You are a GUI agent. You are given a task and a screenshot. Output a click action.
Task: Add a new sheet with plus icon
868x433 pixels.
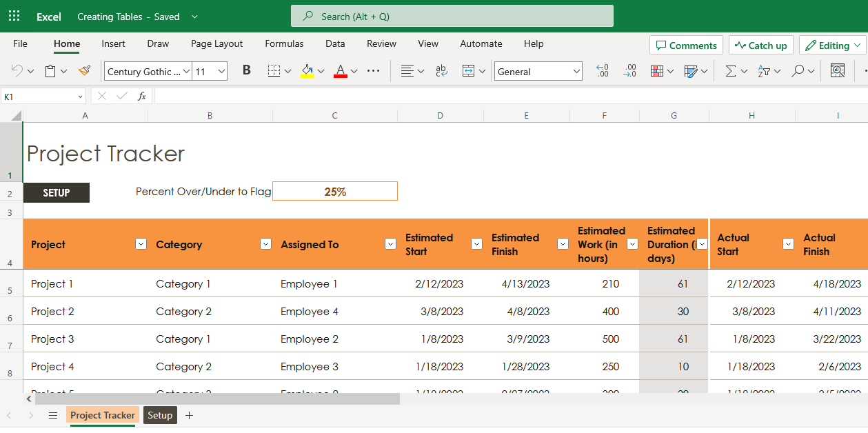click(x=190, y=415)
